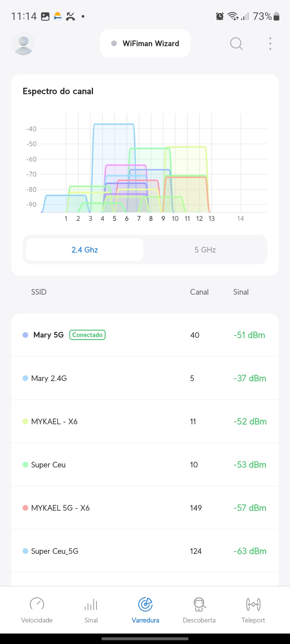Tap the alarm icon in status bar
290x644 pixels.
pos(220,16)
